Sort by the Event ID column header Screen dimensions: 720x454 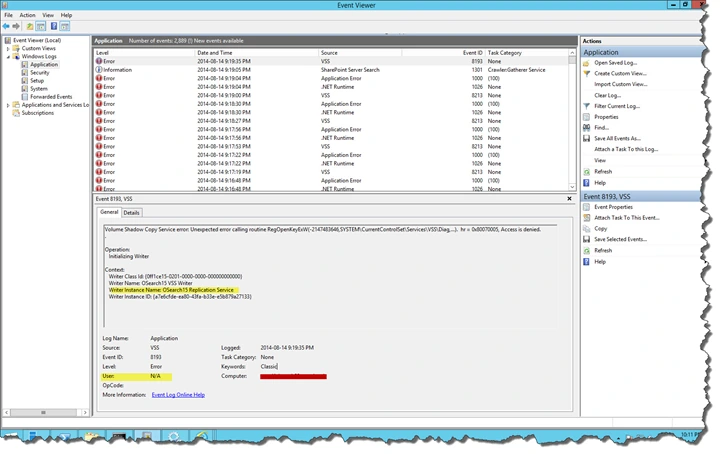[443, 53]
